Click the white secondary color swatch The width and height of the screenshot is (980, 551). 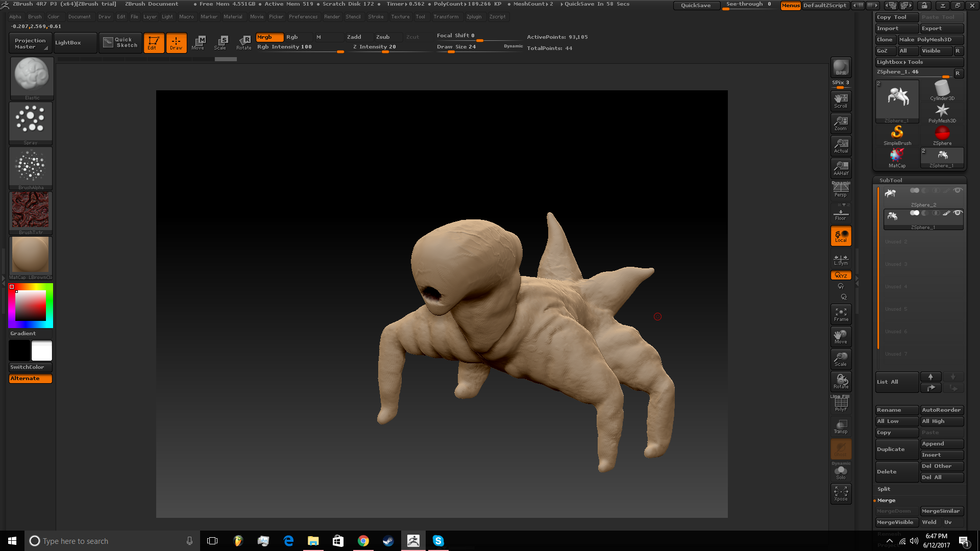click(x=42, y=351)
